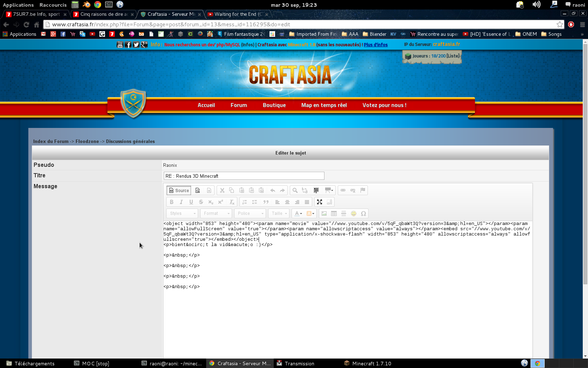
Task: Open the players [Liste] link
Action: (x=453, y=56)
